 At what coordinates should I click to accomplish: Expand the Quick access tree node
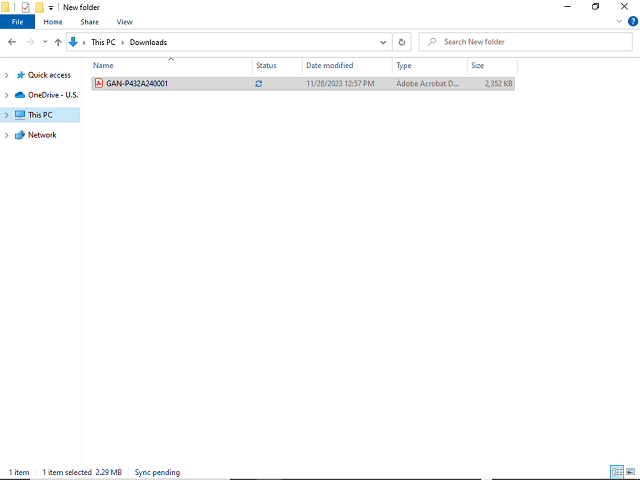point(7,75)
